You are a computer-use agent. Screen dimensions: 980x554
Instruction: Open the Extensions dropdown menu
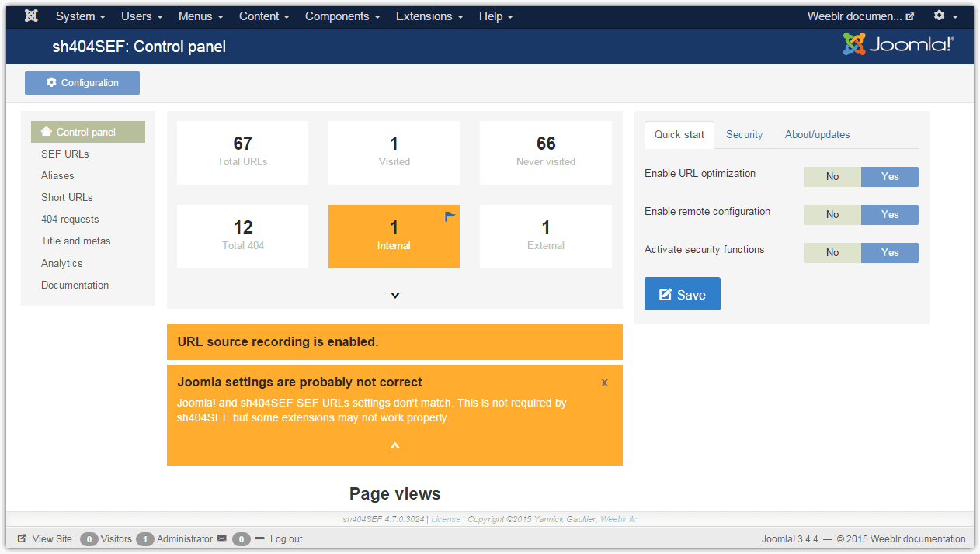429,16
